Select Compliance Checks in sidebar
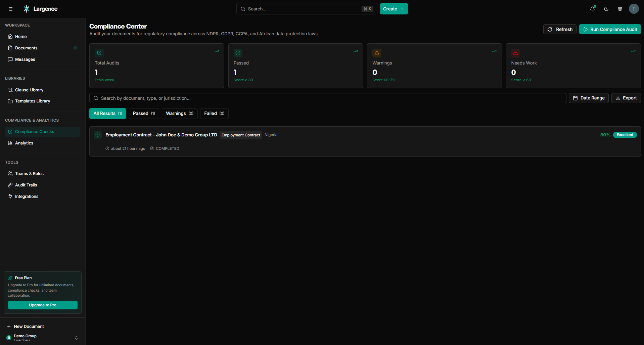Screen dimensions: 644x345 pos(43,132)
